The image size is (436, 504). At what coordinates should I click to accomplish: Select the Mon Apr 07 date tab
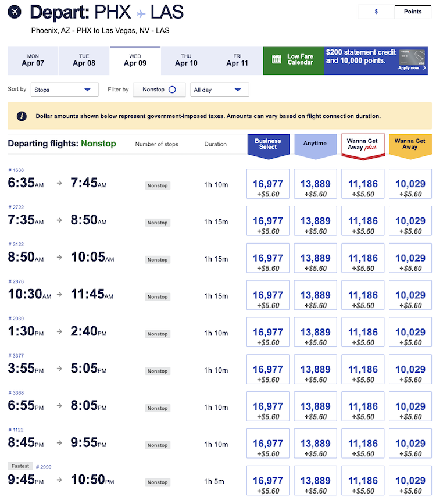33,60
